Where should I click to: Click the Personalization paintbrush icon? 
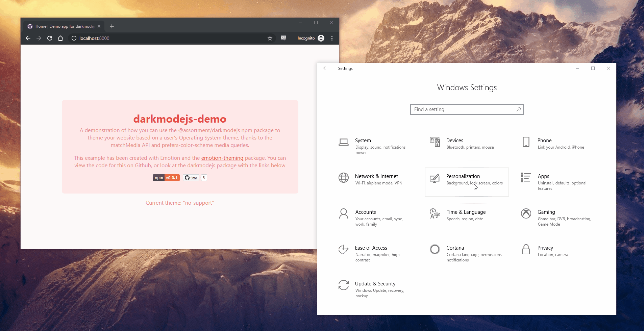435,178
